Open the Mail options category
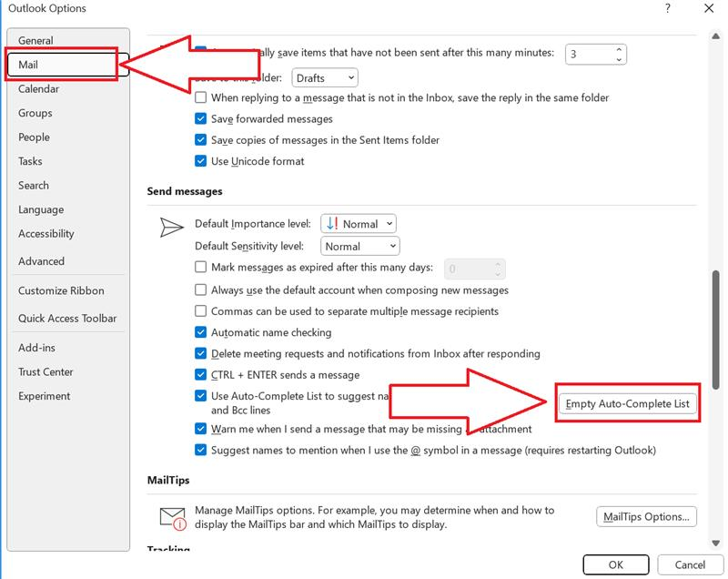The width and height of the screenshot is (728, 579). click(67, 65)
